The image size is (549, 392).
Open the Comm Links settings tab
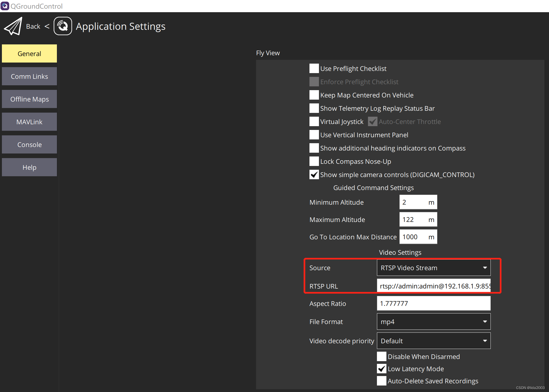coord(29,76)
